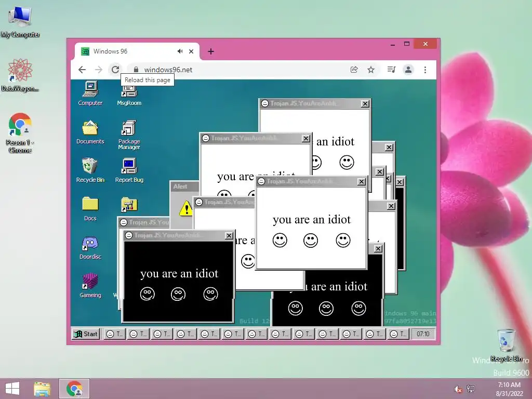Mute the Windows 96 tab audio icon
Viewport: 532px width, 399px height.
click(180, 51)
